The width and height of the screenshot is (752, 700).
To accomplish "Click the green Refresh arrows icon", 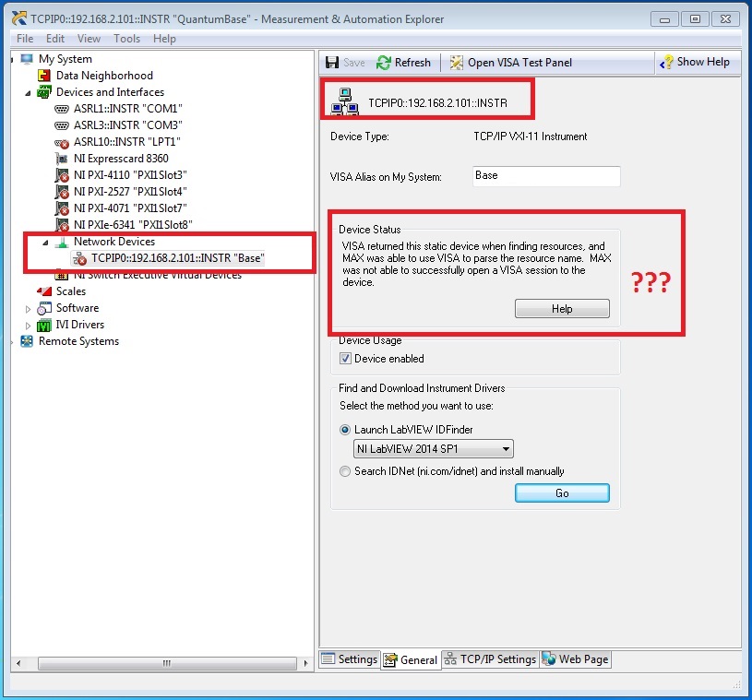I will pyautogui.click(x=383, y=63).
